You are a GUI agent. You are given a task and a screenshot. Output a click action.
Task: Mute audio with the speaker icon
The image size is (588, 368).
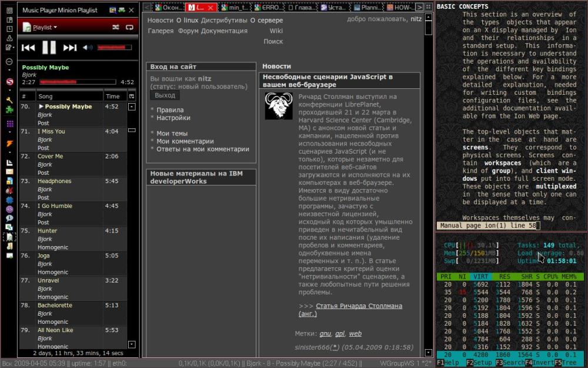[88, 47]
